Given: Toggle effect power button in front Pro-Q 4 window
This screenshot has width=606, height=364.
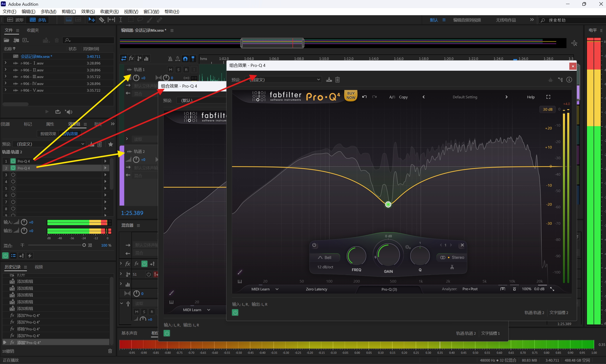Looking at the screenshot, I should 235,313.
